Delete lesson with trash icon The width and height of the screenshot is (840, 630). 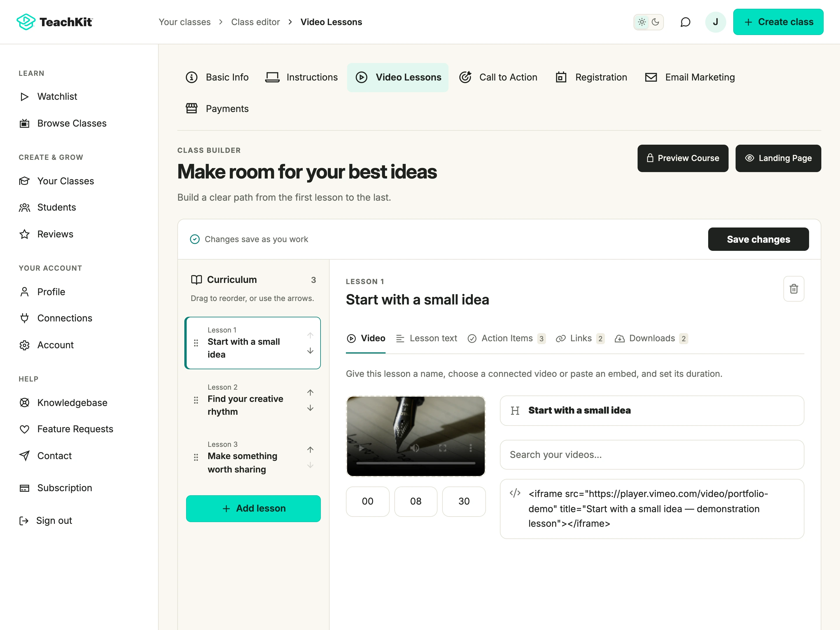(793, 289)
